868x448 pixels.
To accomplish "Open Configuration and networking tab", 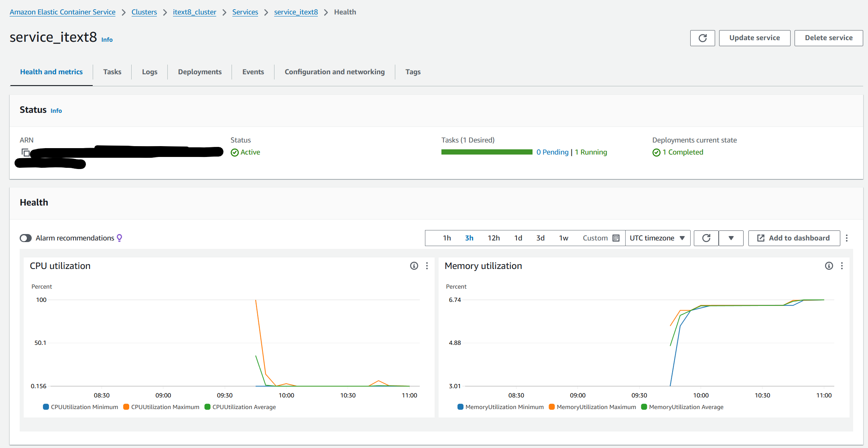I will 334,72.
